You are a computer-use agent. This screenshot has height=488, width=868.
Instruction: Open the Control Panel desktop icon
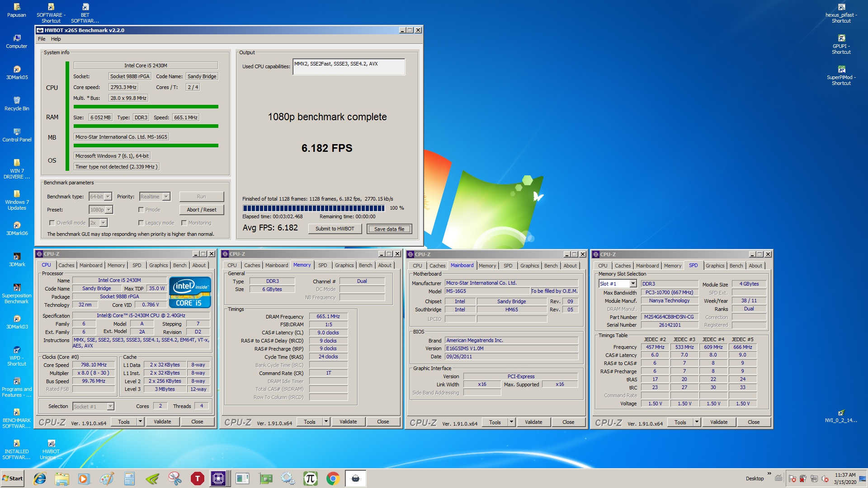(17, 135)
